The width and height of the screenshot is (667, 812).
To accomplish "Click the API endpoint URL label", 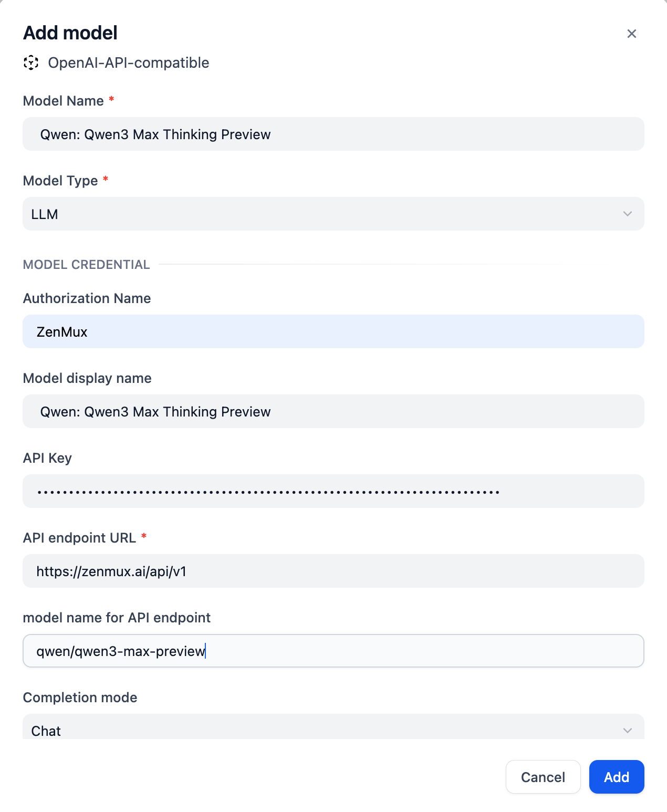I will pos(79,538).
